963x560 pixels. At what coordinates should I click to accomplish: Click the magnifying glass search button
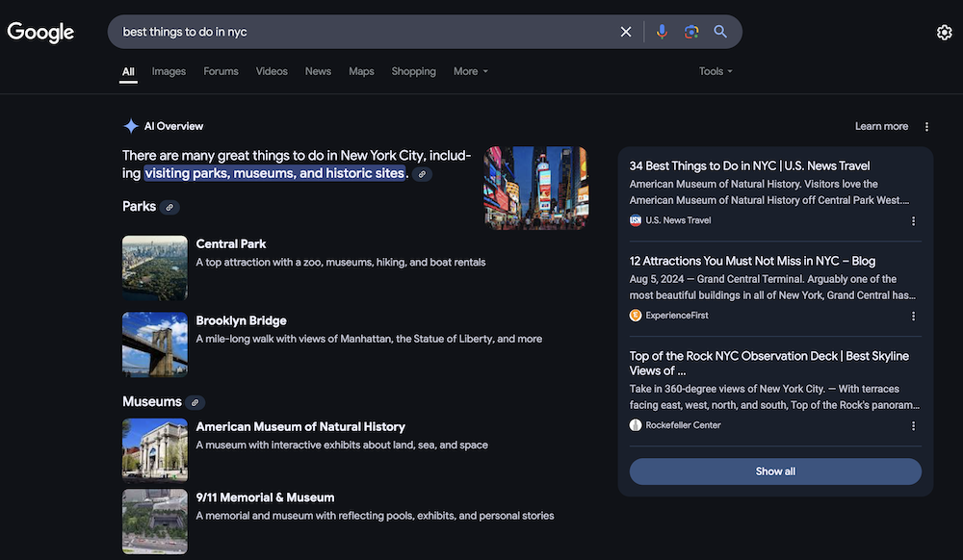720,32
